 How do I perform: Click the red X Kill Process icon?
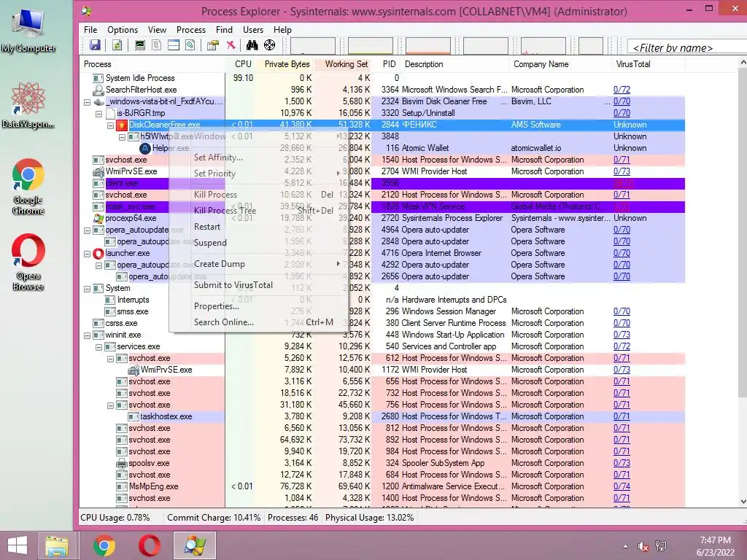point(231,45)
